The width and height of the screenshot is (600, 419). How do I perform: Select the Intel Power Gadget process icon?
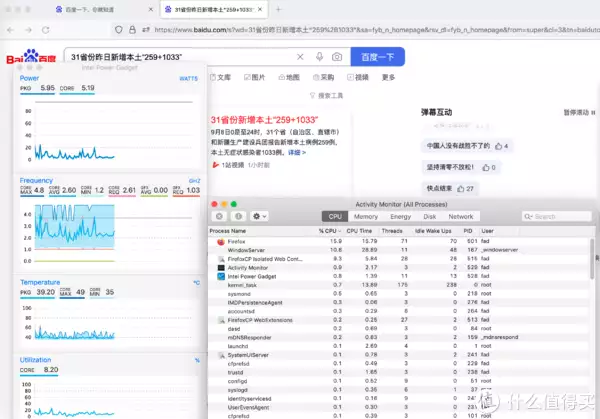coord(221,276)
